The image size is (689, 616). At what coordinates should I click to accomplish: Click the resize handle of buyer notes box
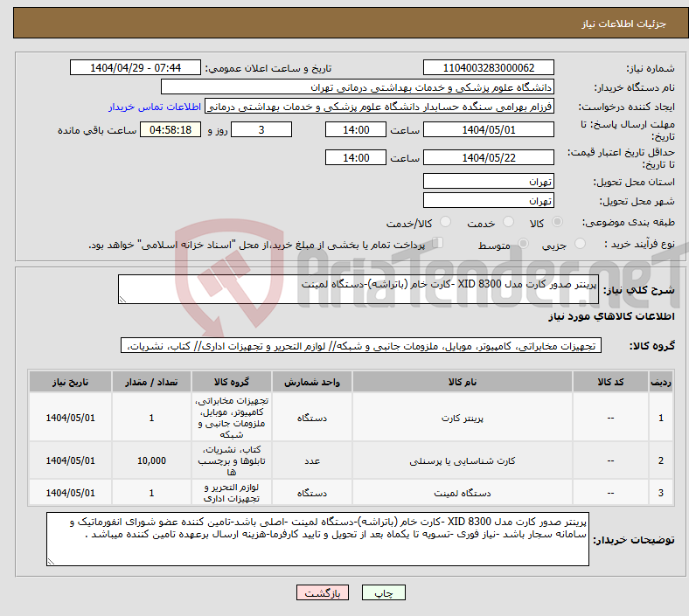[x=51, y=562]
